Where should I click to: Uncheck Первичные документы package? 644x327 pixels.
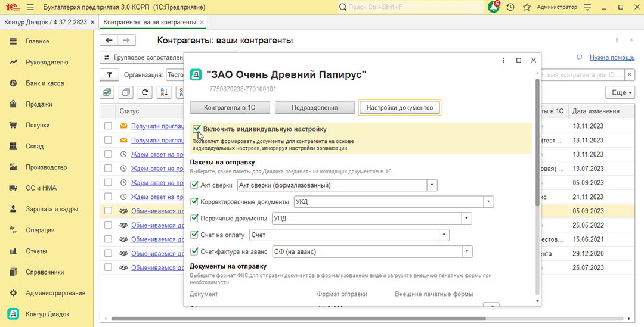click(194, 218)
